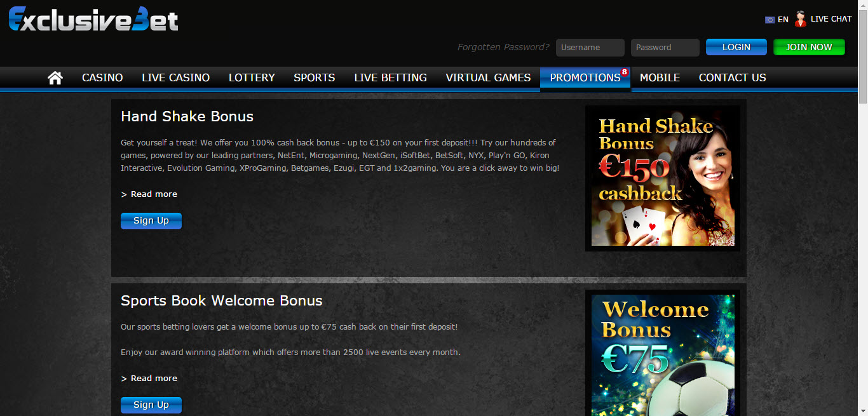Click the EU flag language icon
Viewport: 868px width, 416px height.
point(770,20)
